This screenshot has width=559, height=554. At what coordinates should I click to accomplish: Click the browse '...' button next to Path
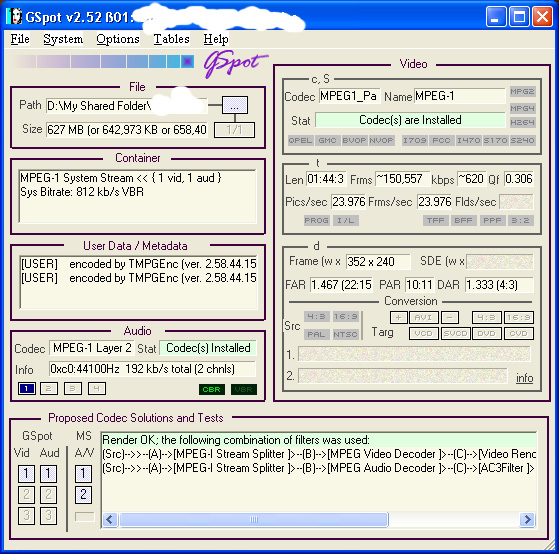[x=235, y=106]
